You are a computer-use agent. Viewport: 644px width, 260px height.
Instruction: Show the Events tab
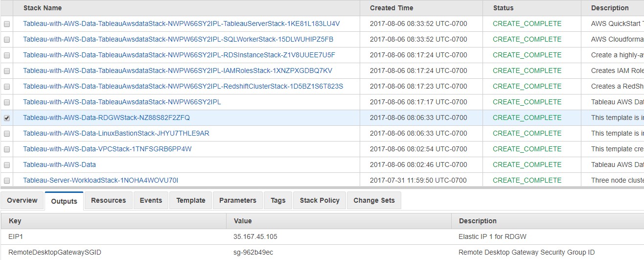coord(151,200)
